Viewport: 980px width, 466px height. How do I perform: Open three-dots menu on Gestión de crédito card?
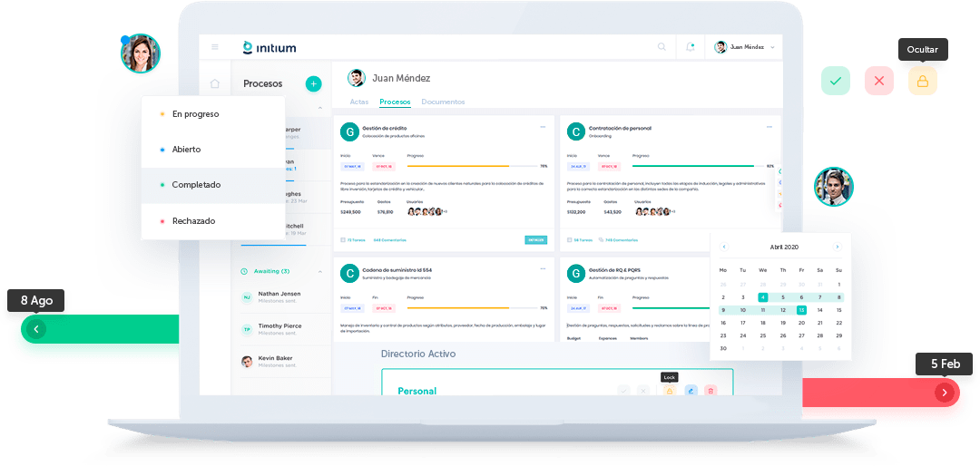543,127
